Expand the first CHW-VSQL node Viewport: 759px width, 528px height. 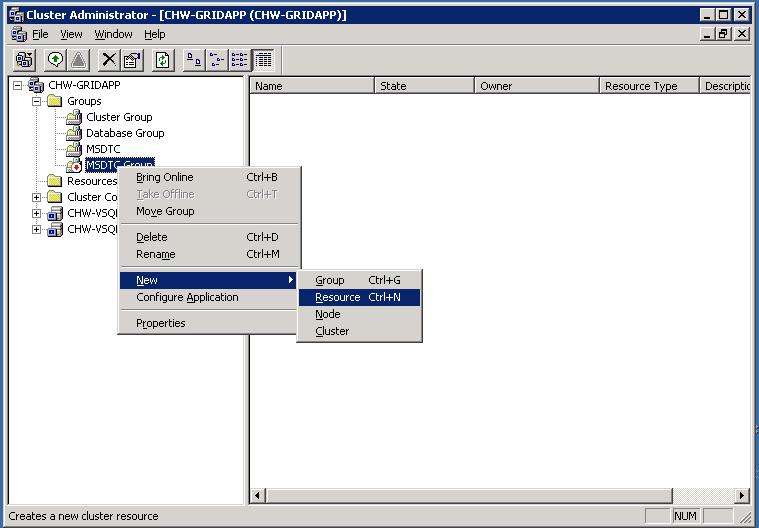click(x=36, y=213)
